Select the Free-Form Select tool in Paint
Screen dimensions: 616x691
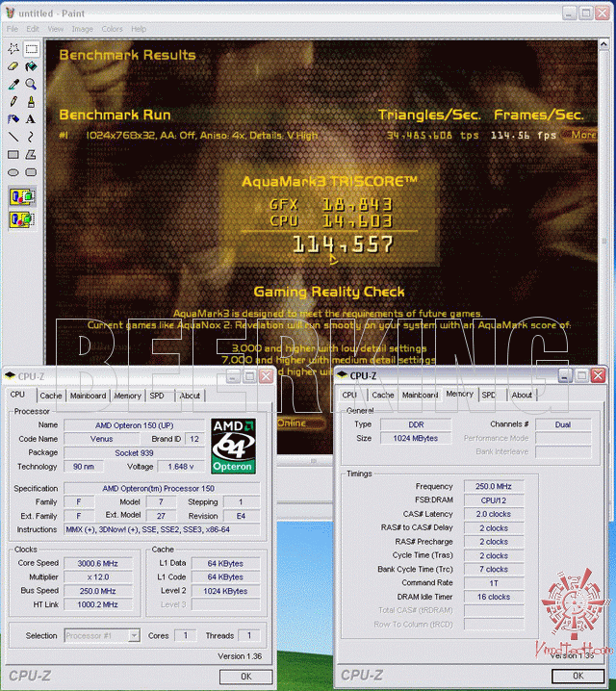coord(13,48)
